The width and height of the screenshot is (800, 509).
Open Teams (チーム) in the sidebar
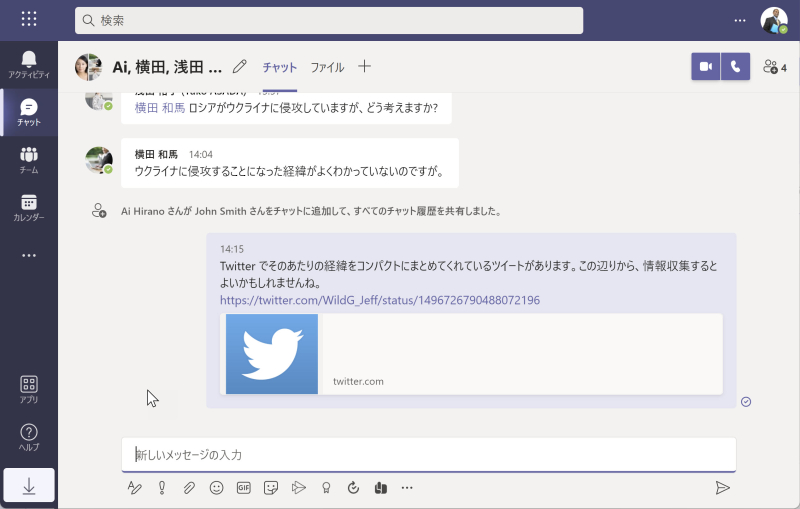tap(29, 160)
